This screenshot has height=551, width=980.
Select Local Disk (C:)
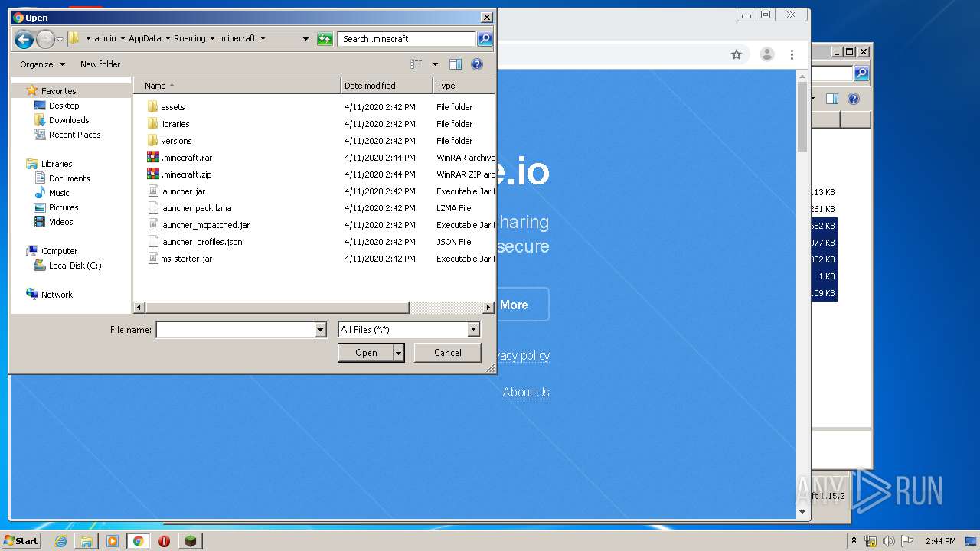coord(74,266)
